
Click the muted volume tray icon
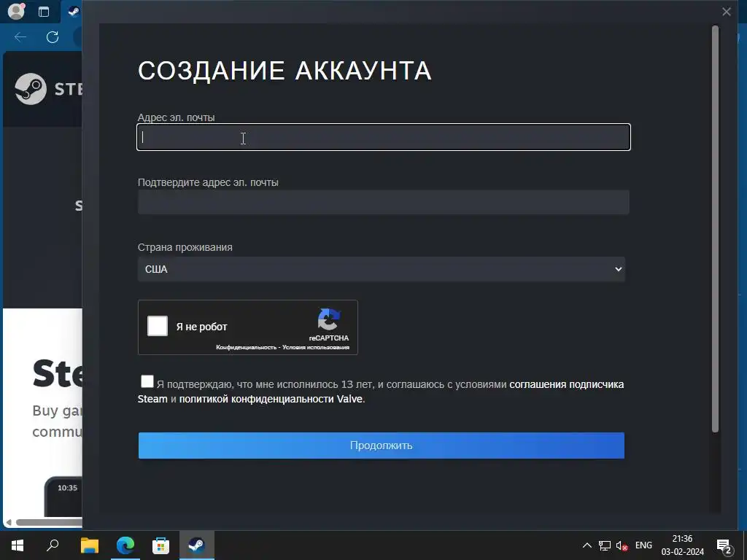622,545
